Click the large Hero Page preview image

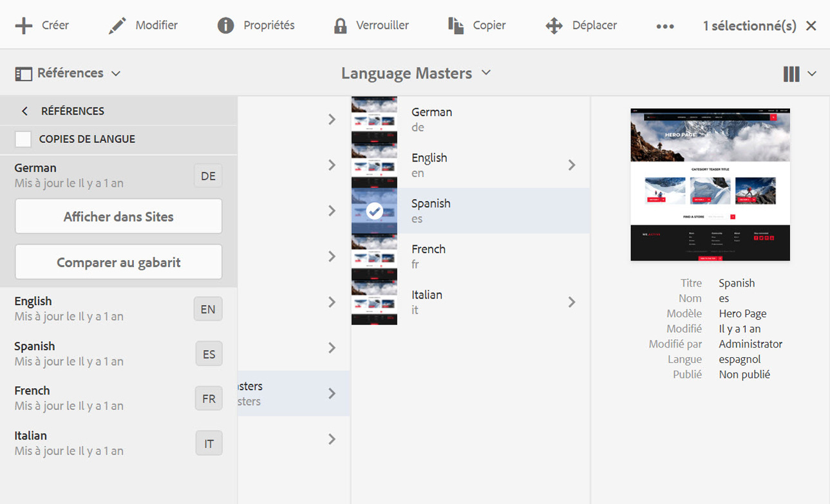(x=710, y=185)
